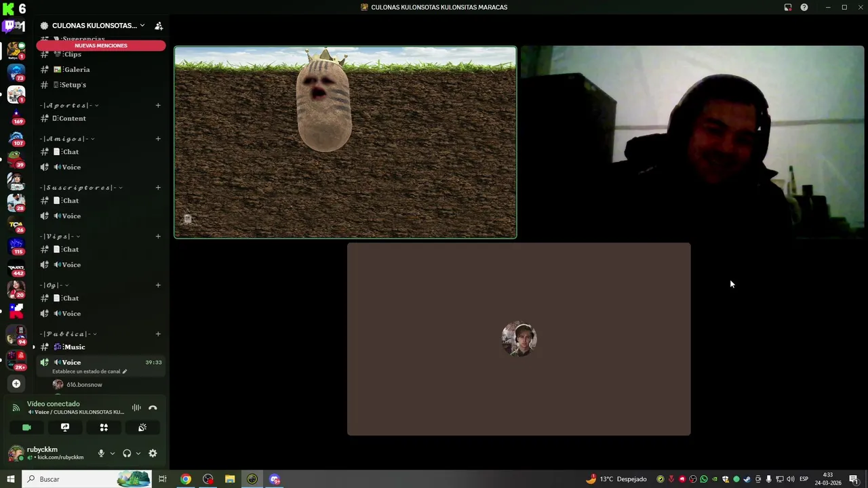Disconnect from voice with hang-up icon

(x=153, y=408)
